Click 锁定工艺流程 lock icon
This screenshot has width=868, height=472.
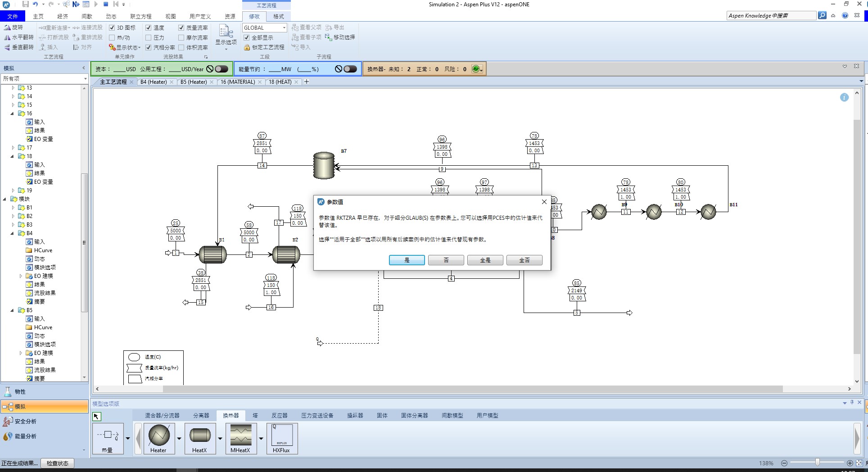pyautogui.click(x=247, y=47)
